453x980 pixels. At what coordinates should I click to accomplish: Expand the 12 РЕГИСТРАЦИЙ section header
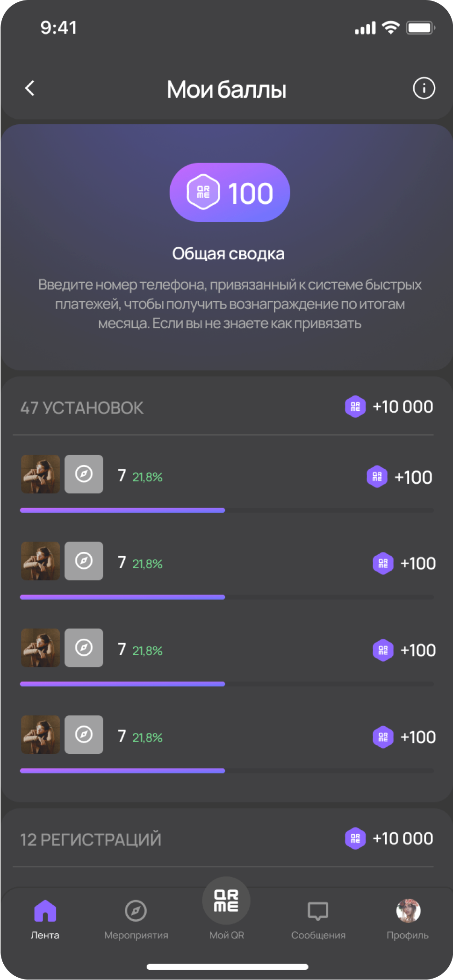[x=91, y=840]
